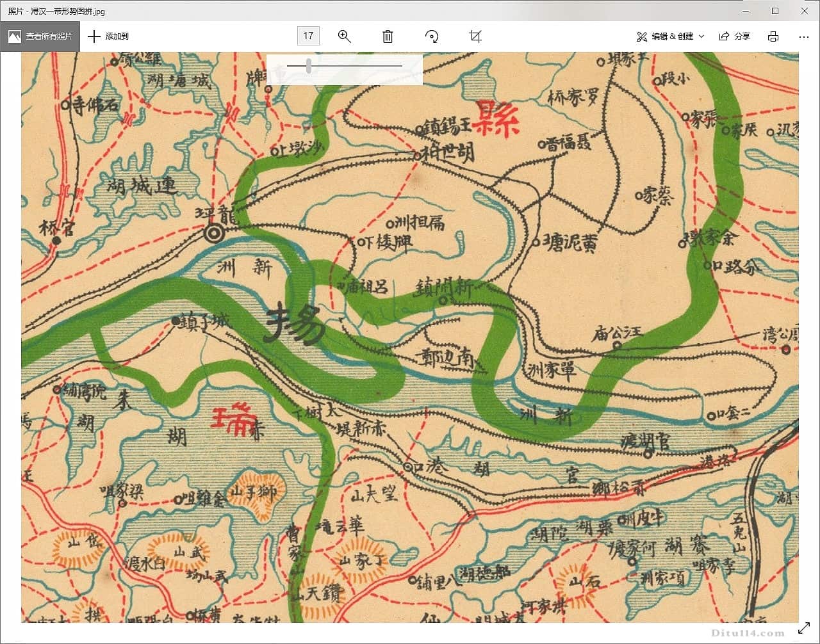Minimize the Photos window
This screenshot has height=644, width=820.
[745, 11]
